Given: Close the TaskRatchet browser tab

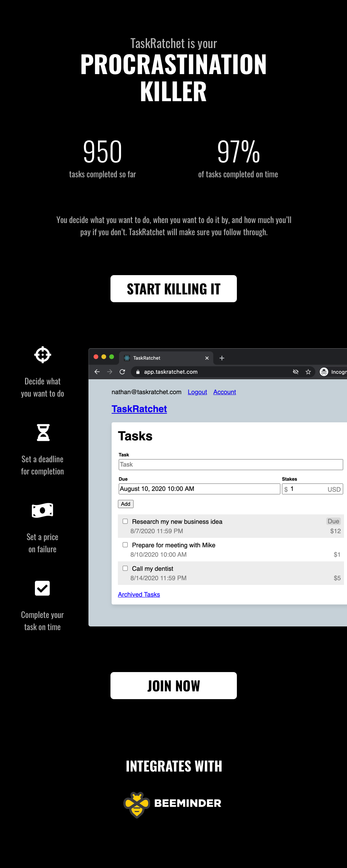Looking at the screenshot, I should pos(207,358).
